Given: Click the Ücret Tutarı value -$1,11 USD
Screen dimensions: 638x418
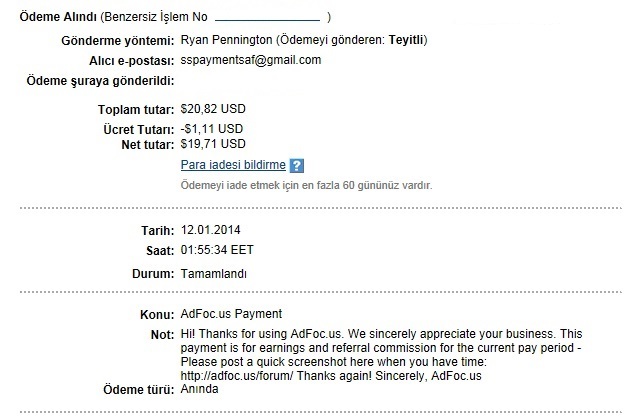Looking at the screenshot, I should click(212, 129).
